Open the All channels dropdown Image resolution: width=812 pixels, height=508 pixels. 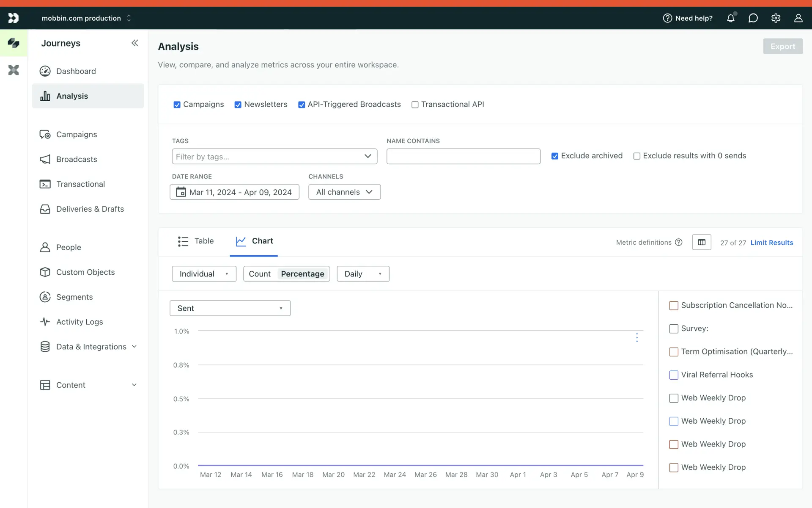[x=344, y=192]
